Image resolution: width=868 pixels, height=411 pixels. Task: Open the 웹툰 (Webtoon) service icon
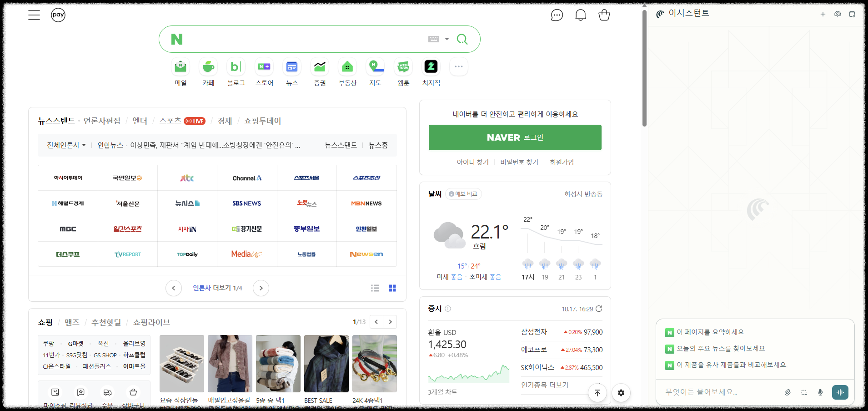click(403, 66)
